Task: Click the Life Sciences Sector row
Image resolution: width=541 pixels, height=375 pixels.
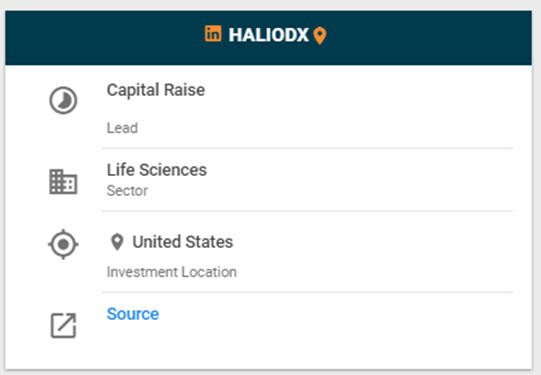Action: [268, 180]
